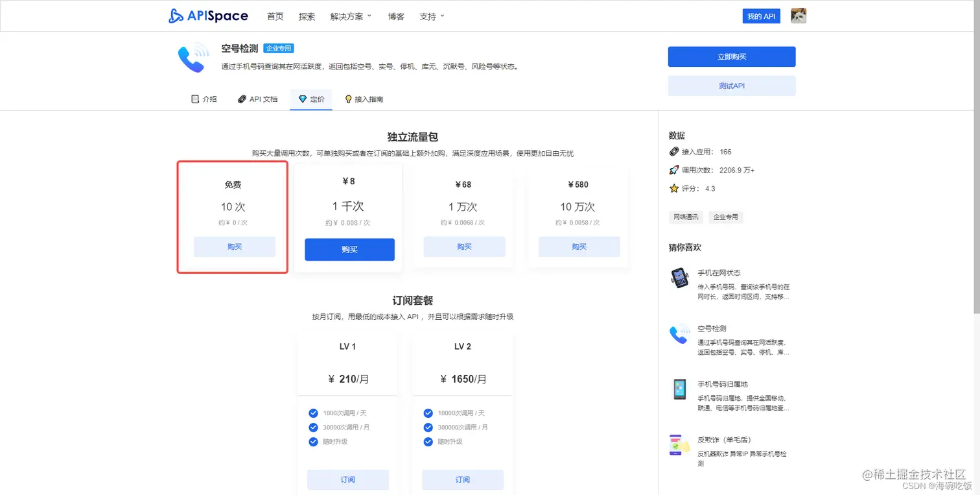Click the icon beside 调用次数
The image size is (980, 495).
tap(674, 170)
